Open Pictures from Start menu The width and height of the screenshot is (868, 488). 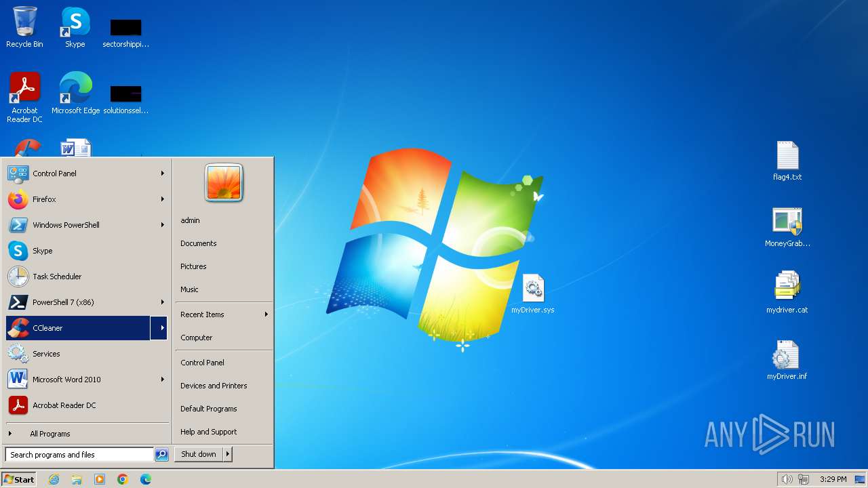(224, 266)
